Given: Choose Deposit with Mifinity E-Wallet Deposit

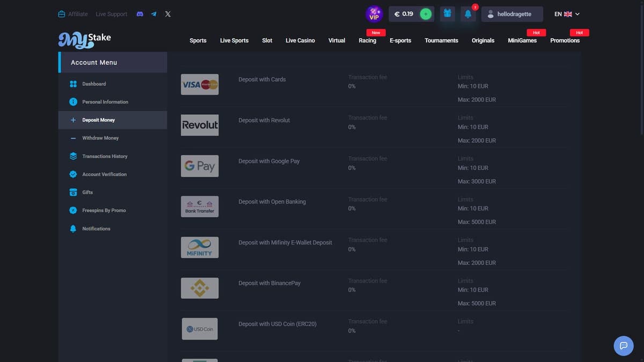Looking at the screenshot, I should pos(285,242).
